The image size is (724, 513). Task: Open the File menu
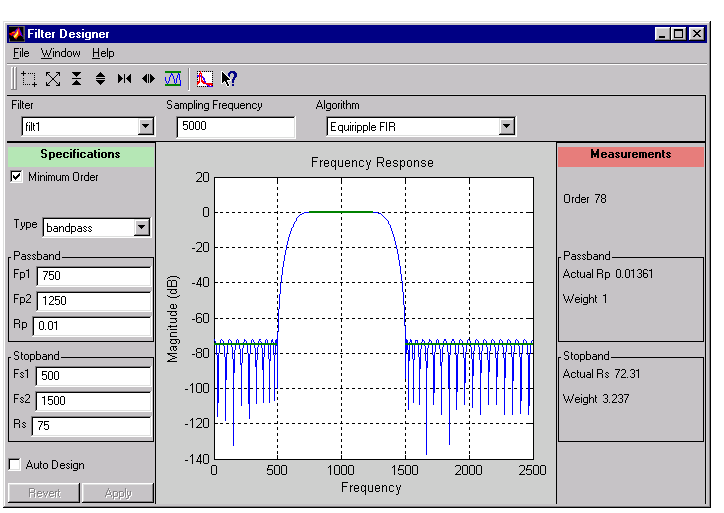(x=21, y=53)
